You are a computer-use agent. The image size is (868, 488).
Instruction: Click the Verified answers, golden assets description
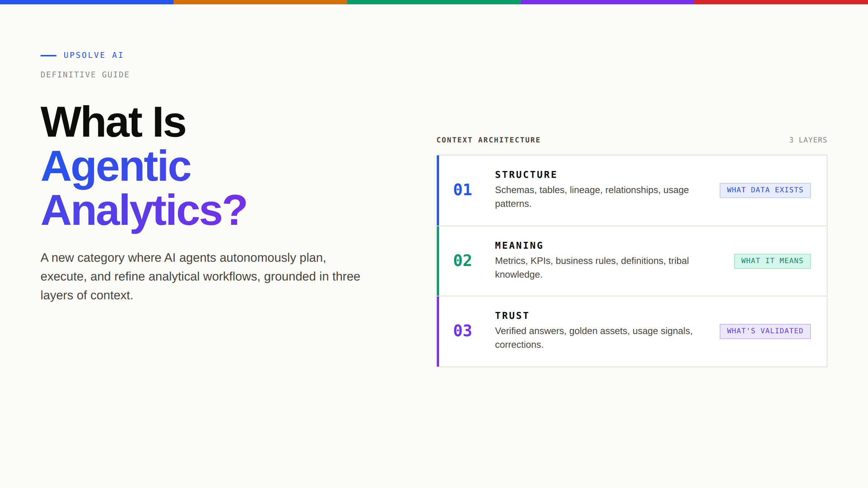[x=593, y=338]
